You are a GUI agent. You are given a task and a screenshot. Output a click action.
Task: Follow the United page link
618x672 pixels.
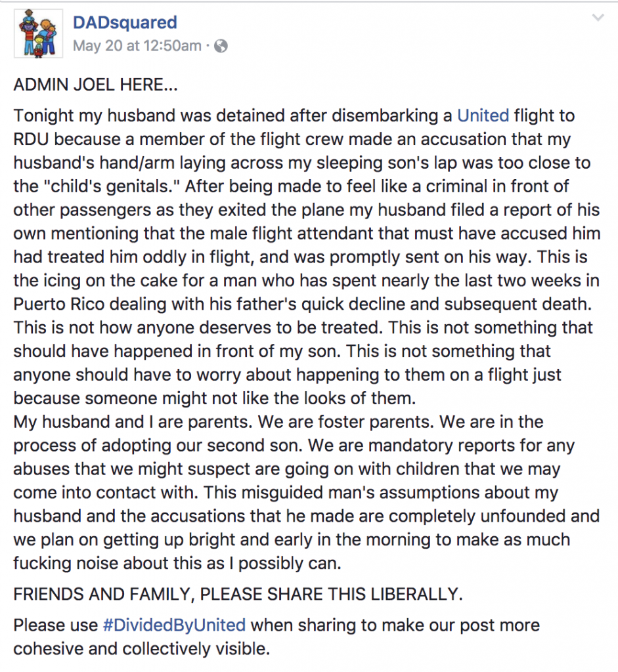coord(483,115)
